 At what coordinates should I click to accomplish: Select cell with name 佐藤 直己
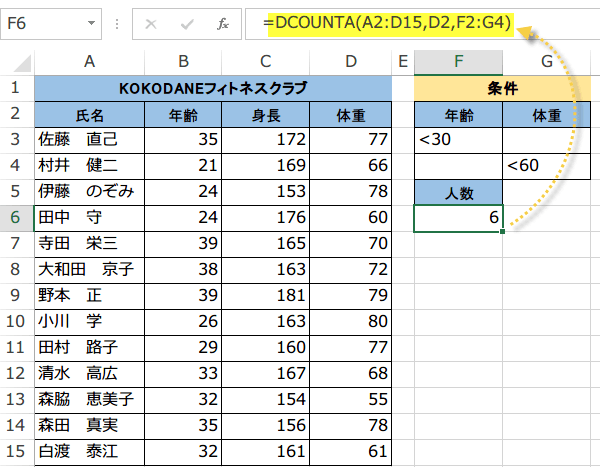click(90, 140)
